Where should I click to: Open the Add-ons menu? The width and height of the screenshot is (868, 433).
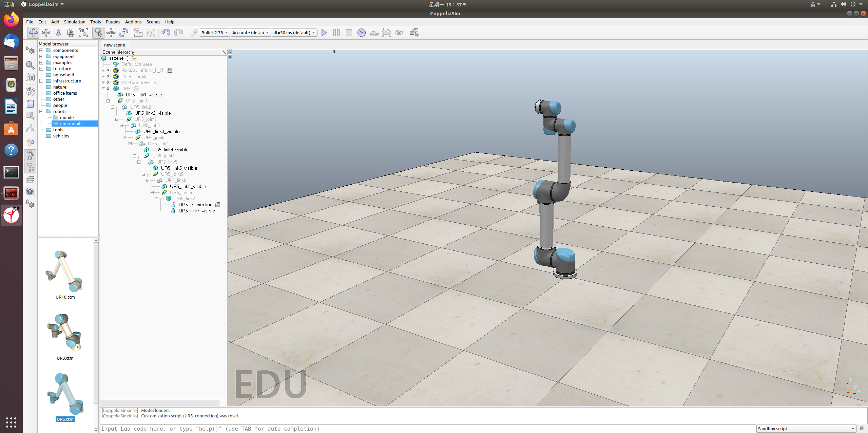[x=133, y=22]
